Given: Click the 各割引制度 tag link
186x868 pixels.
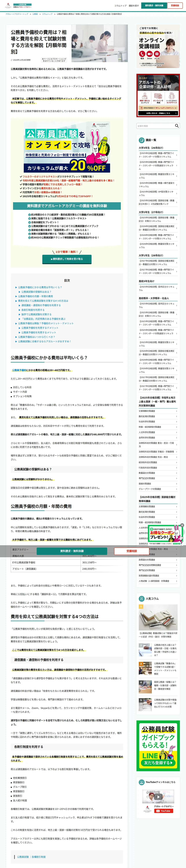Looking at the screenshot, I should [39, 857].
